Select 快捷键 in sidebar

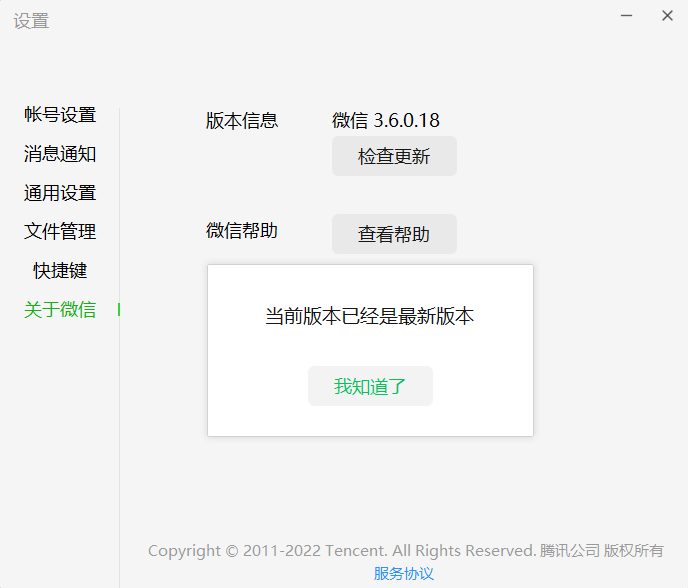[x=60, y=271]
